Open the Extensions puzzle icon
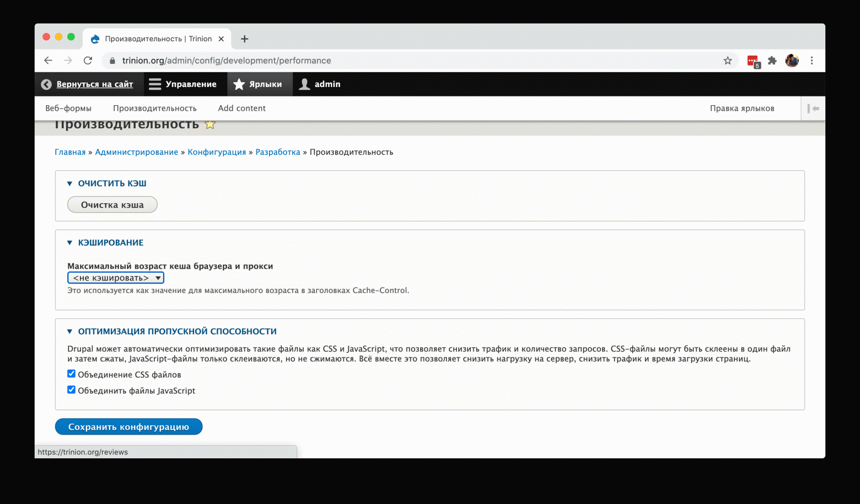The height and width of the screenshot is (504, 860). point(772,61)
